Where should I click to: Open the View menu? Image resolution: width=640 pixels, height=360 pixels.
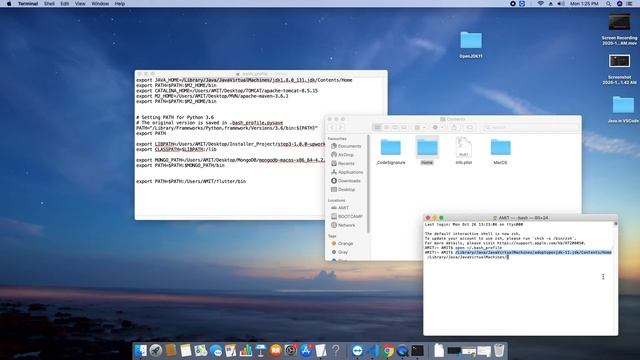(x=80, y=4)
